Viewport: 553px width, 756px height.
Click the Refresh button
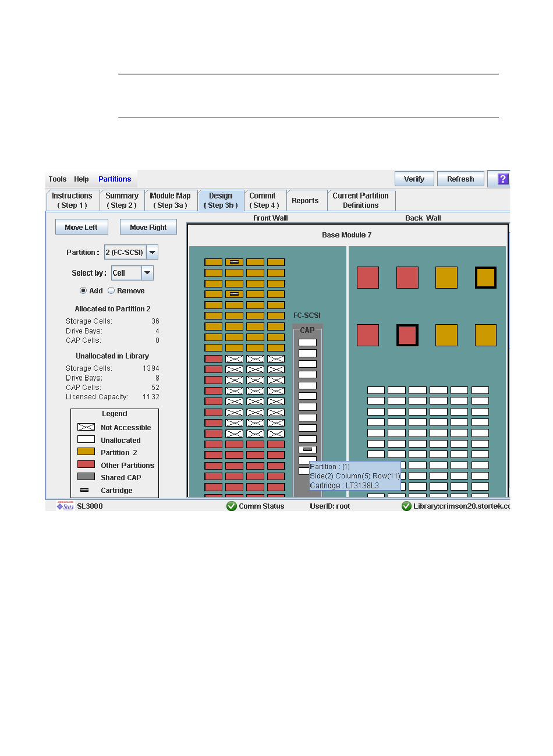coord(460,179)
